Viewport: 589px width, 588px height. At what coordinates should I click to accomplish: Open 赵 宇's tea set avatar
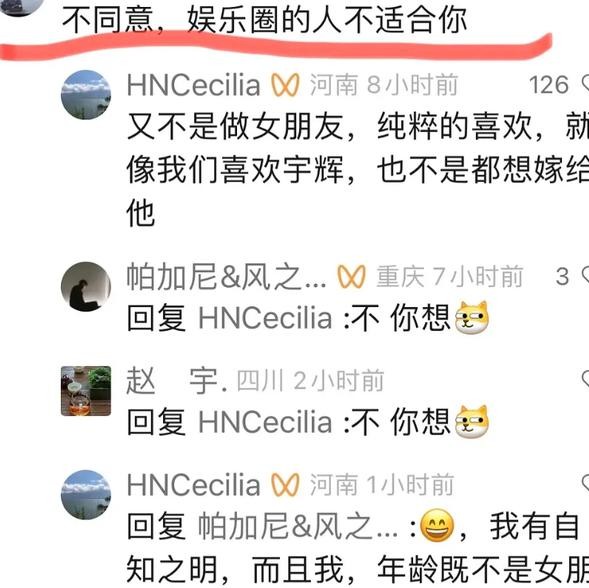coord(86,391)
